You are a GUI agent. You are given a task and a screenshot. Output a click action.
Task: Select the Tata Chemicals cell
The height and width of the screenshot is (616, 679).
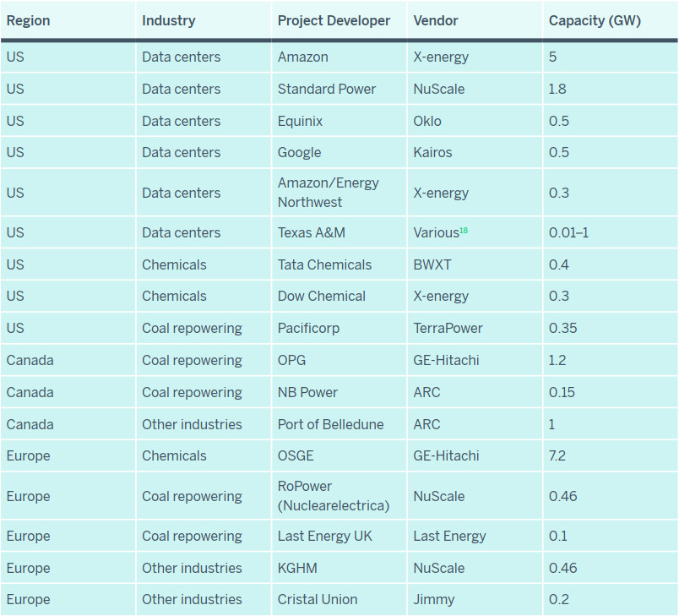coord(324,264)
